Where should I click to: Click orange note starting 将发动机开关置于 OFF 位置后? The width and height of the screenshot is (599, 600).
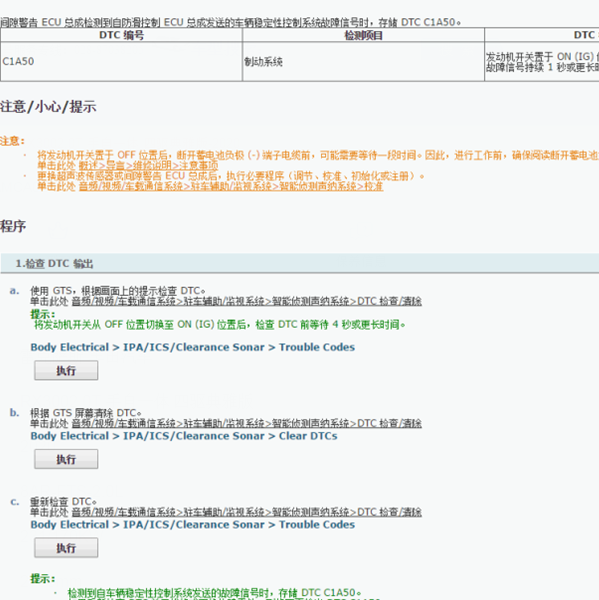click(318, 155)
